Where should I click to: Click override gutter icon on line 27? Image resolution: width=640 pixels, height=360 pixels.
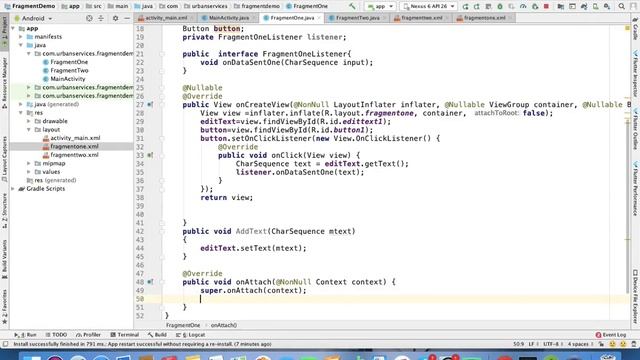click(x=150, y=104)
